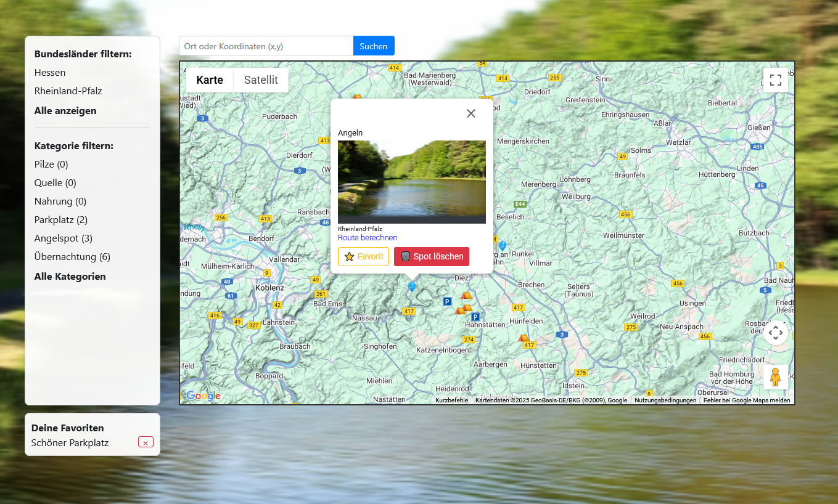Focus the Ort oder Koordinaten field
Viewport: 838px width, 504px height.
click(x=266, y=46)
